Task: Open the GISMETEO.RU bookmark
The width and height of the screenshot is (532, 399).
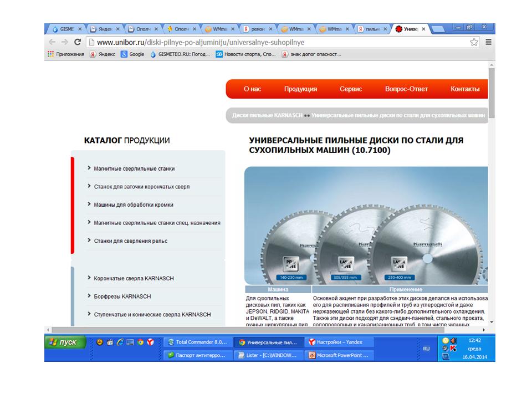Action: click(180, 54)
